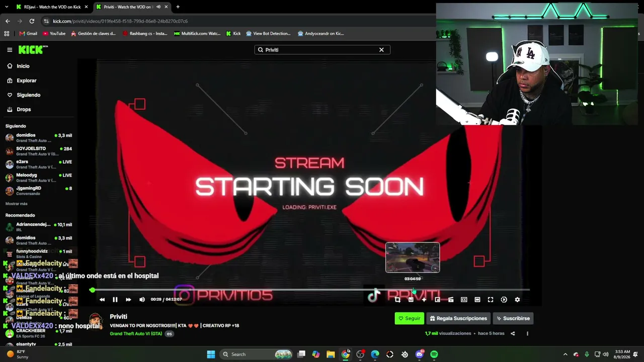View site information icon in address bar

coord(46,21)
